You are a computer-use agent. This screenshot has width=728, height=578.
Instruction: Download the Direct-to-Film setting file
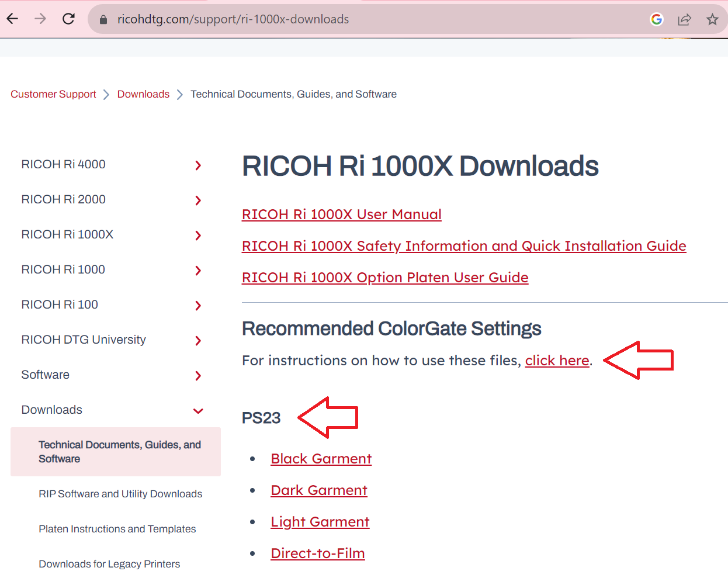(x=318, y=553)
